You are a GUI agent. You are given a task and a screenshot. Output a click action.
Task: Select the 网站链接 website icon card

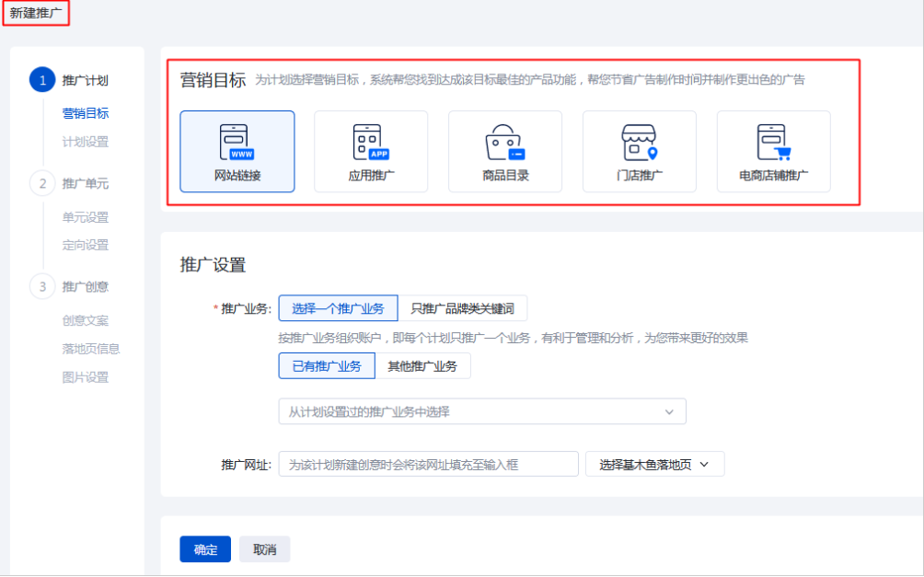point(237,152)
